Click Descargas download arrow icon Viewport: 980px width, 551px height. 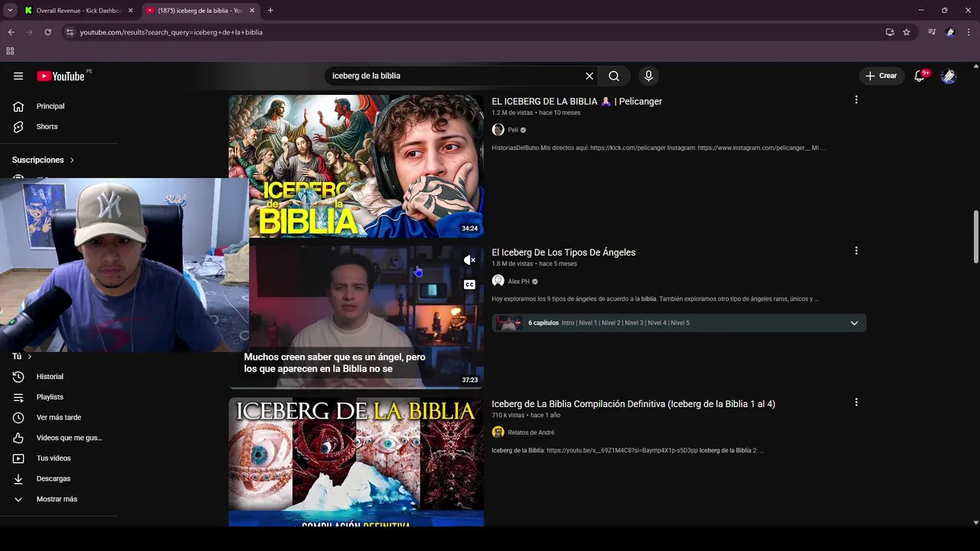tap(18, 478)
